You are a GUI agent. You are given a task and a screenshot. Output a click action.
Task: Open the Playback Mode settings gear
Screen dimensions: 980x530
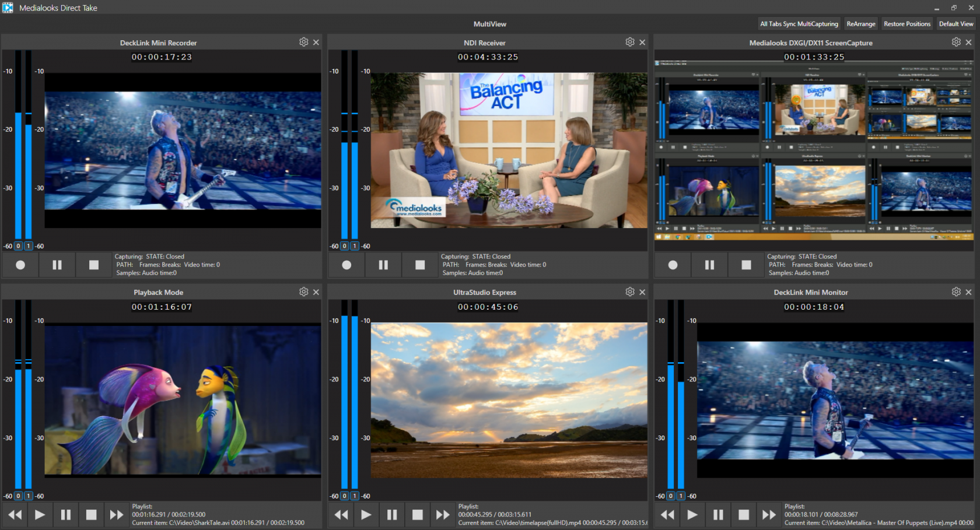coord(303,292)
